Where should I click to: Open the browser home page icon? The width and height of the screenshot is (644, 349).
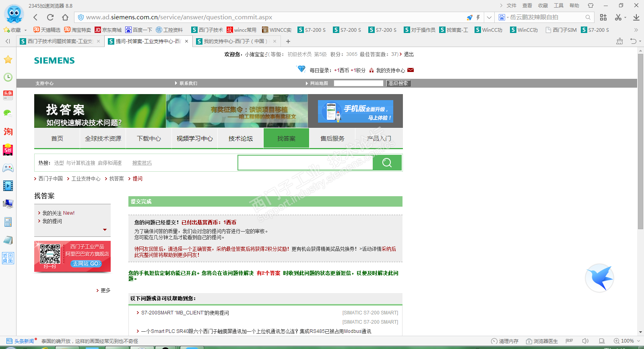(x=65, y=17)
